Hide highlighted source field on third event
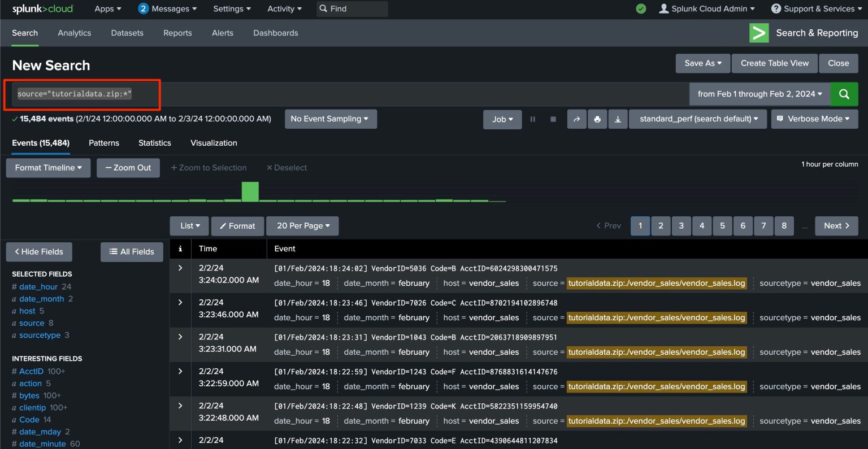Image resolution: width=868 pixels, height=449 pixels. (657, 352)
